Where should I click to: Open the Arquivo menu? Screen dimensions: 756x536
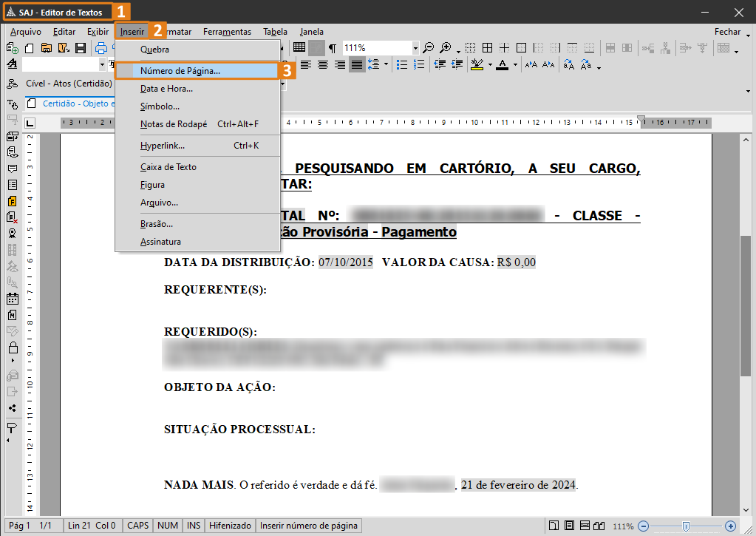(26, 32)
